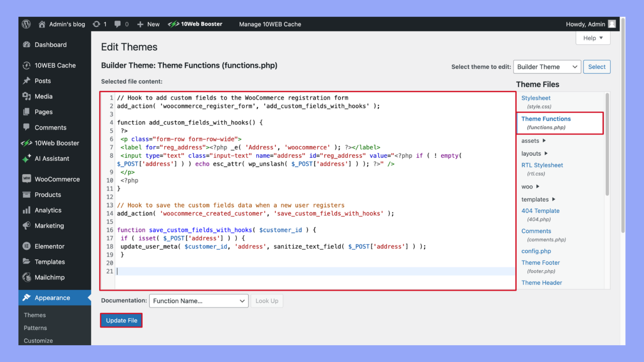
Task: Open the WordPress logo menu in admin bar
Action: 26,24
